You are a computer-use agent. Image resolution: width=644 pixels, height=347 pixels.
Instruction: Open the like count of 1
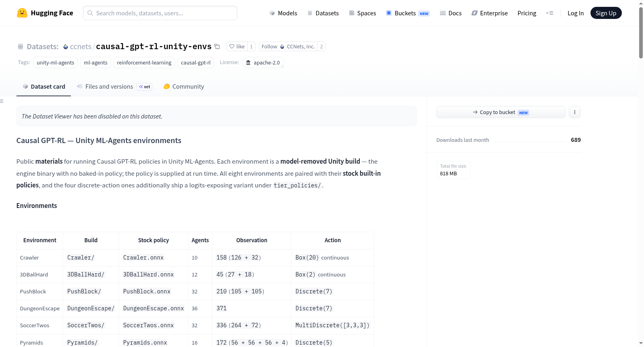click(252, 46)
